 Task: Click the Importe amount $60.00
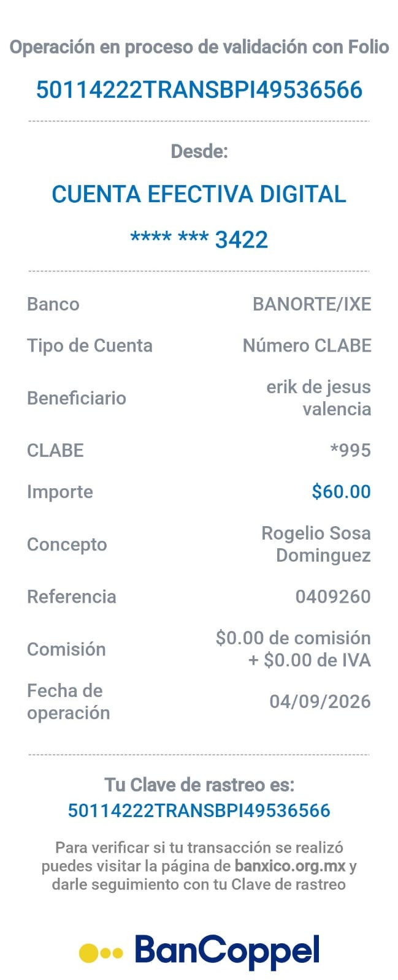[342, 492]
